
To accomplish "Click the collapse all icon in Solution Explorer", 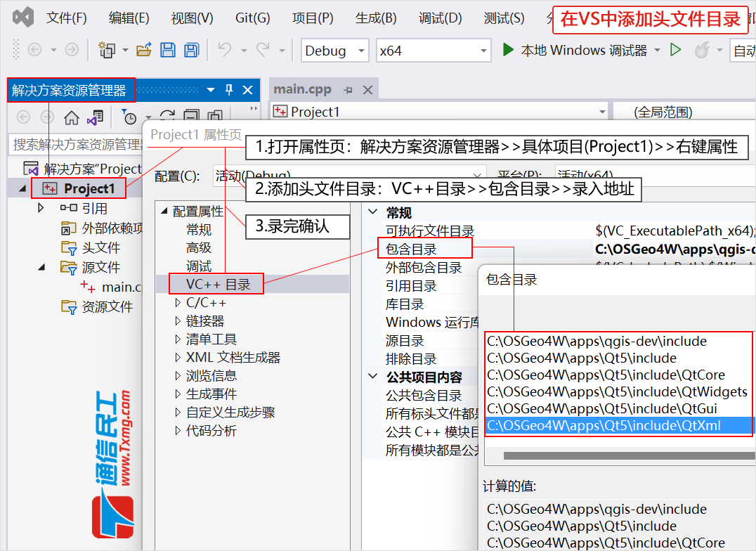I will pyautogui.click(x=191, y=115).
